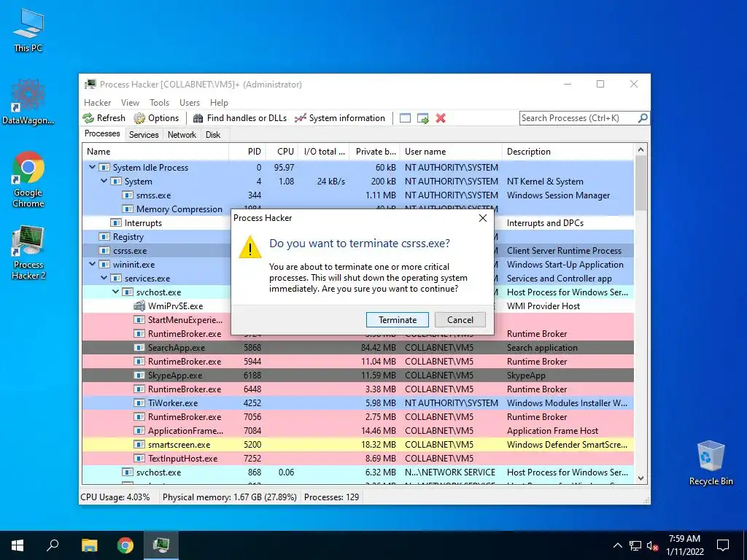Image resolution: width=747 pixels, height=560 pixels.
Task: Switch to the Disk tab
Action: coord(213,135)
